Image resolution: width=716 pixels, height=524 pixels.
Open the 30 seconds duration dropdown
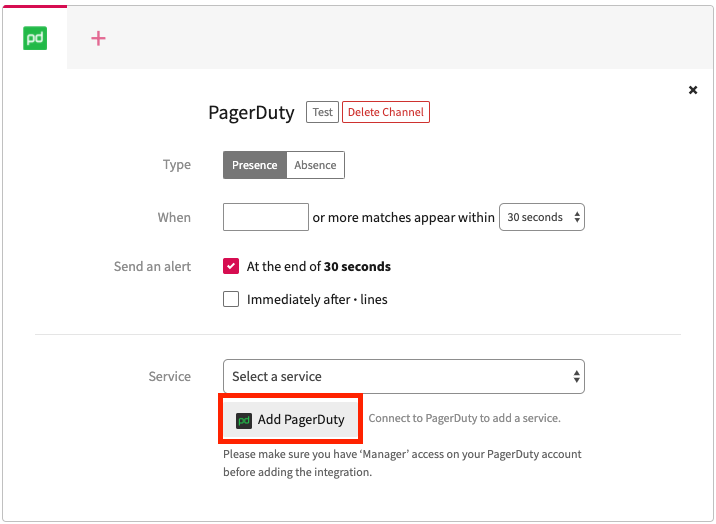coord(542,217)
